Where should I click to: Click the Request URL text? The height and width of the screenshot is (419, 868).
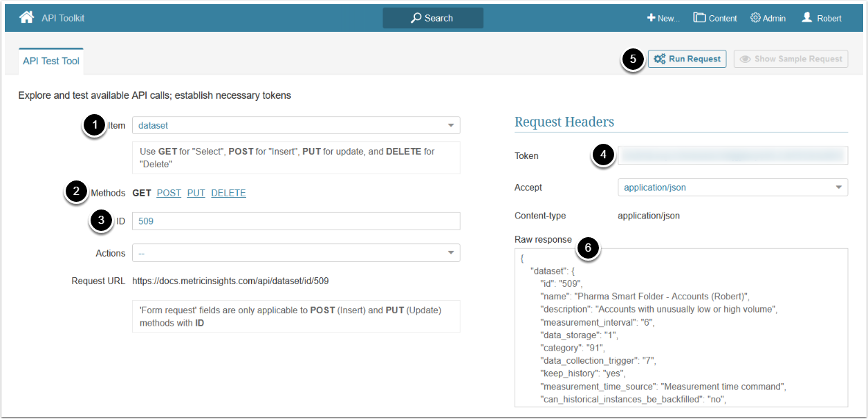click(230, 281)
